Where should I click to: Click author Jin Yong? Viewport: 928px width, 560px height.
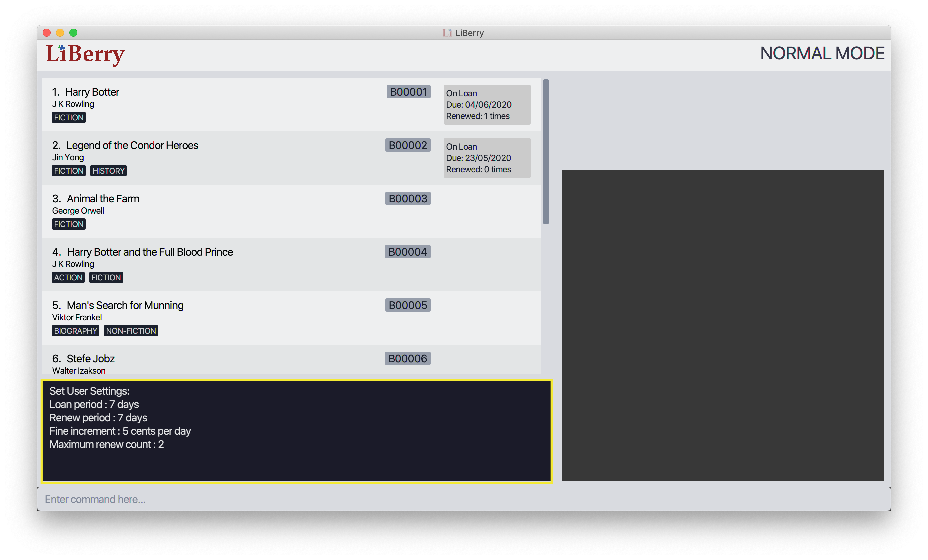pos(68,157)
